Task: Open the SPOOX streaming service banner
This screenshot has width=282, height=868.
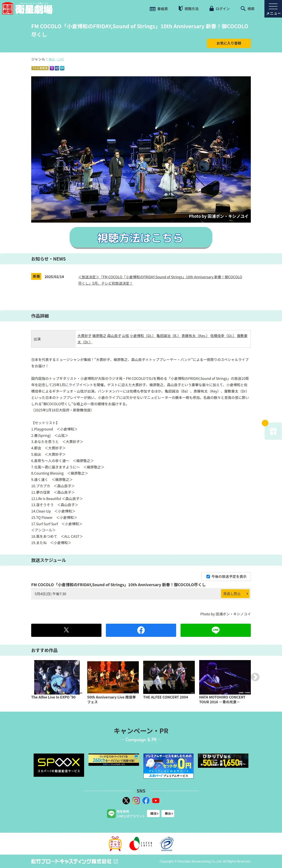Action: [59, 765]
